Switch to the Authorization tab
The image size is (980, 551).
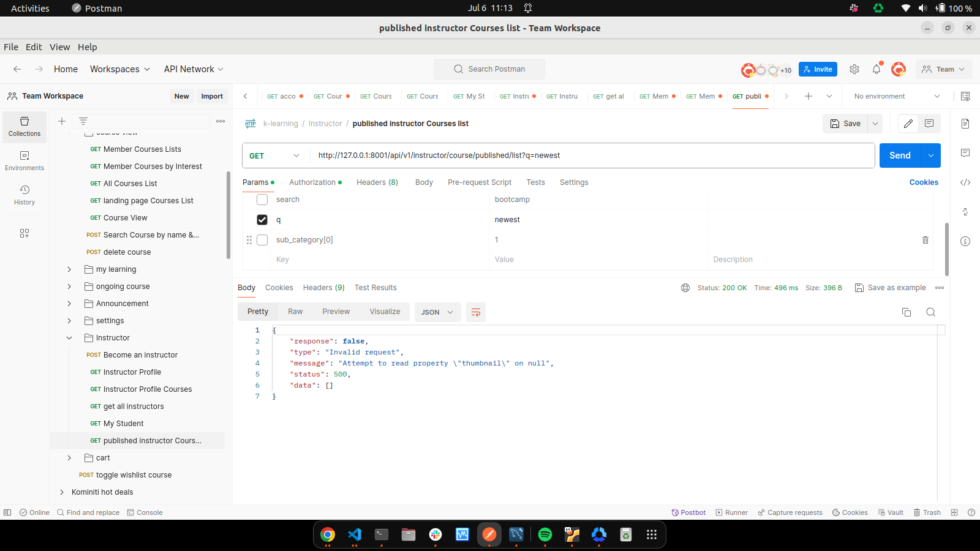pos(312,182)
